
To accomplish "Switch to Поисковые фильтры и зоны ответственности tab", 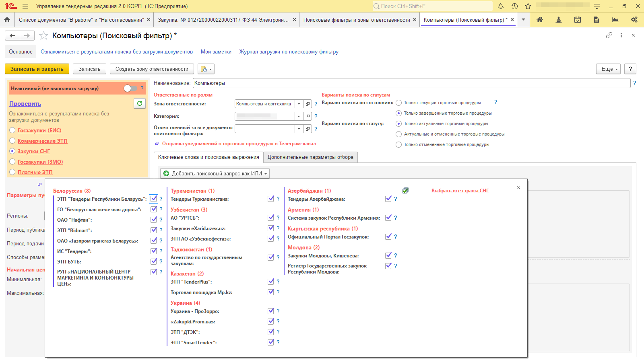I will click(356, 20).
